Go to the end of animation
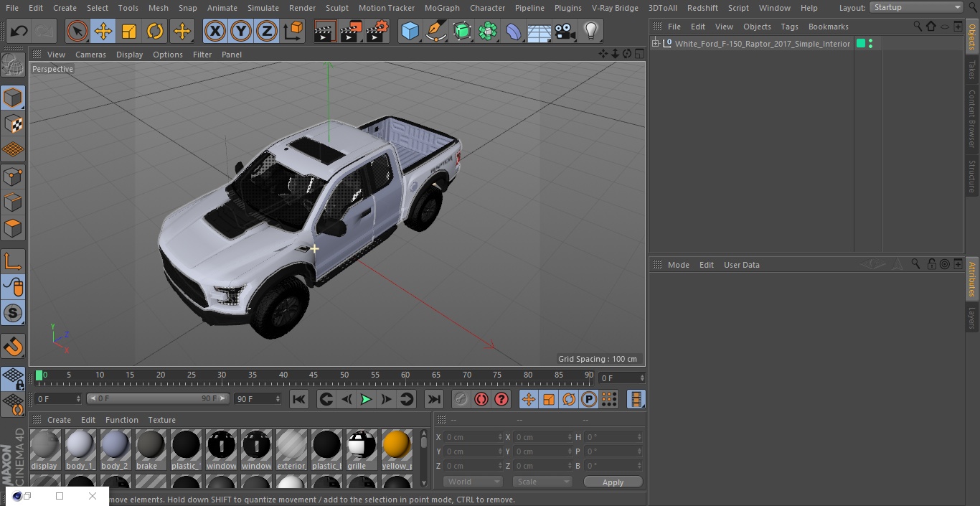The width and height of the screenshot is (980, 506). [x=434, y=399]
